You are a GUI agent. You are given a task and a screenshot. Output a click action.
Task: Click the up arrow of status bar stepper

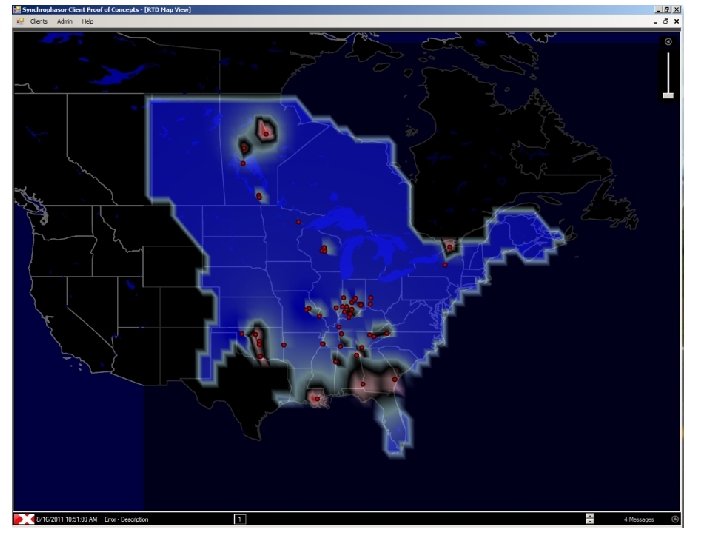coord(590,516)
